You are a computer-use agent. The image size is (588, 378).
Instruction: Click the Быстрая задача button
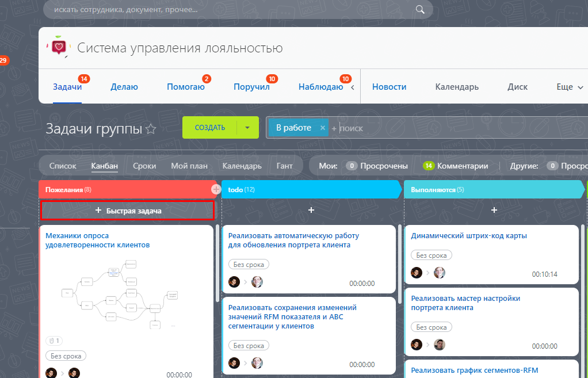coord(128,211)
